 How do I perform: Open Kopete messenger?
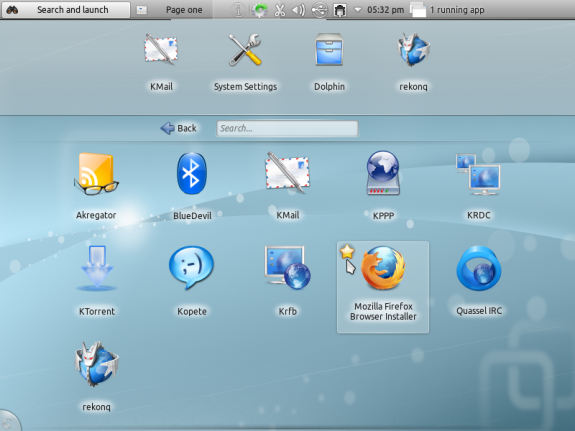[x=192, y=281]
